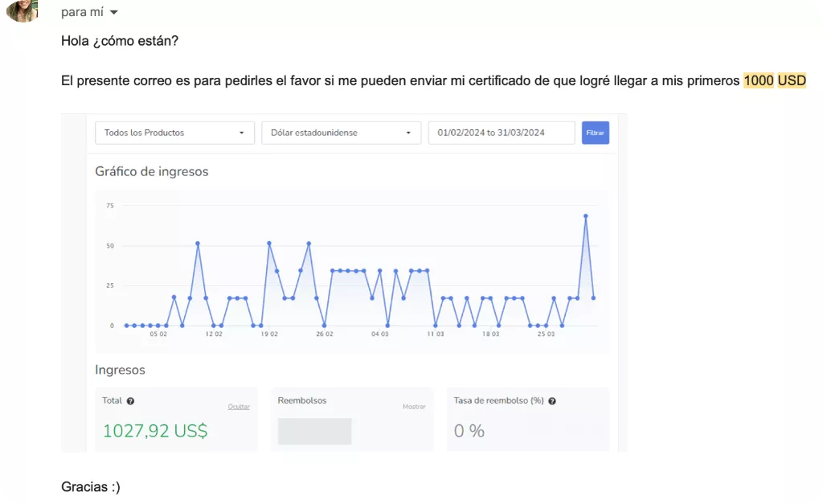The image size is (823, 504).
Task: Click the sender's profile avatar photo
Action: coord(22,10)
